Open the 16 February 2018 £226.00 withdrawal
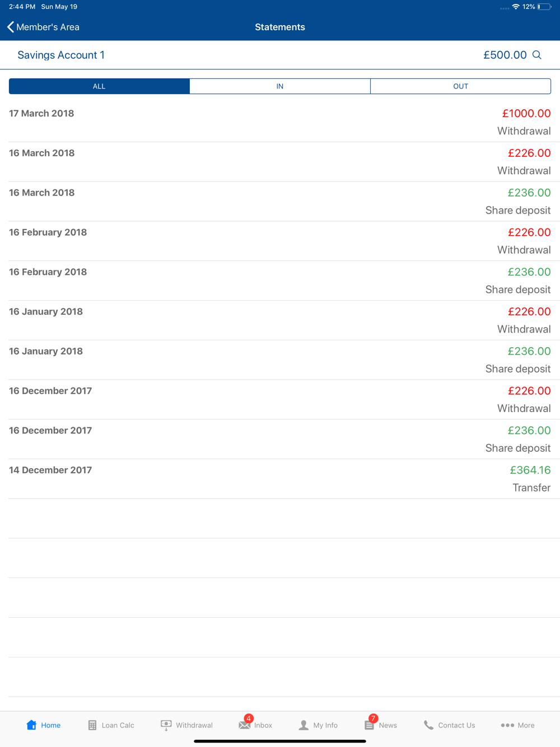 tap(280, 241)
